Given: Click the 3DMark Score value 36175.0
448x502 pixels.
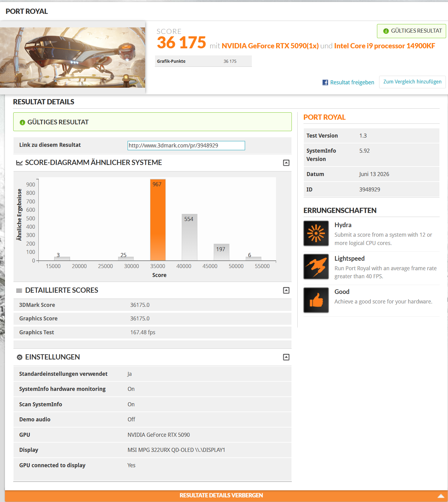Looking at the screenshot, I should click(x=140, y=305).
